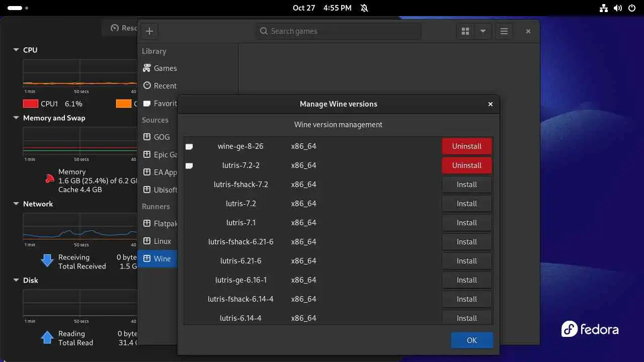Focus the Search games field
The image size is (644, 362).
338,31
